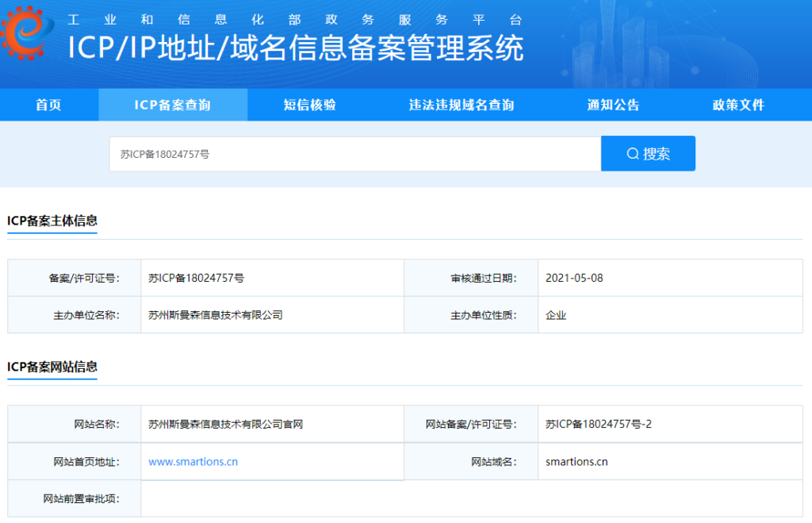Click the 网站首页地址 label

coord(86,462)
